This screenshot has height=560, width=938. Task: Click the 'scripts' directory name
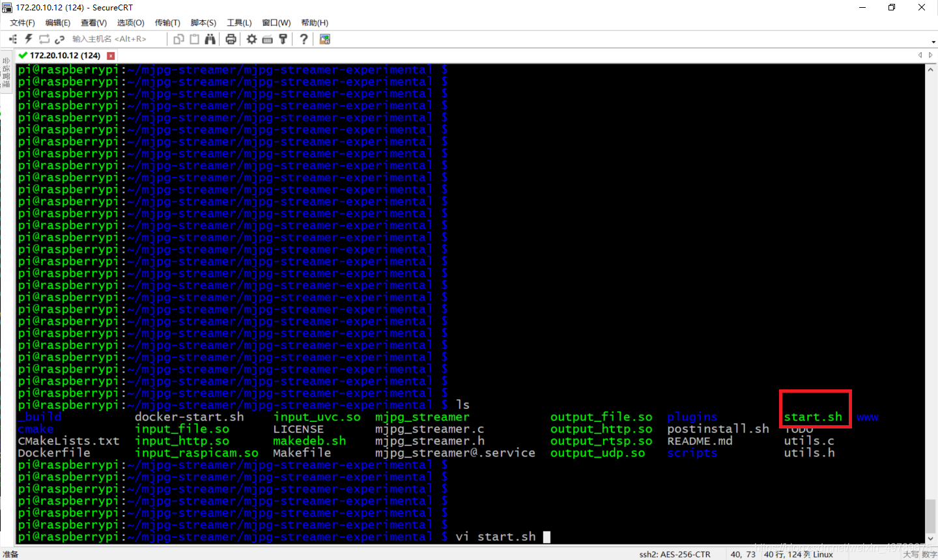coord(692,453)
